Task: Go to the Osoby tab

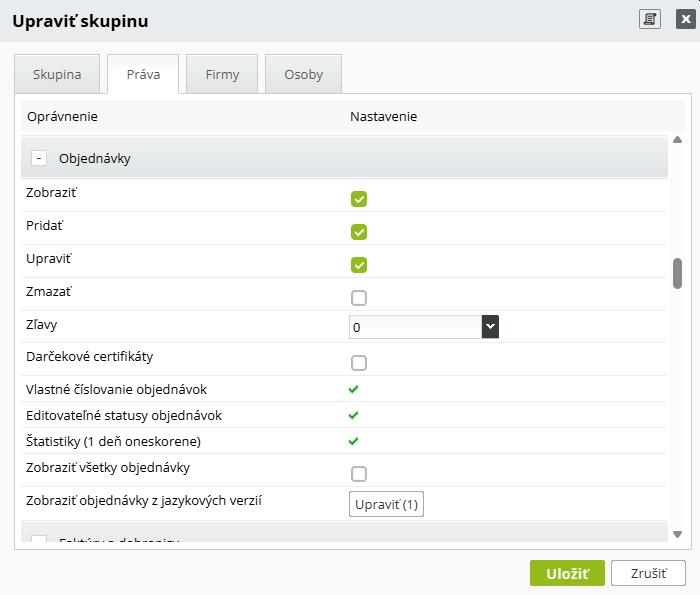Action: coord(303,74)
